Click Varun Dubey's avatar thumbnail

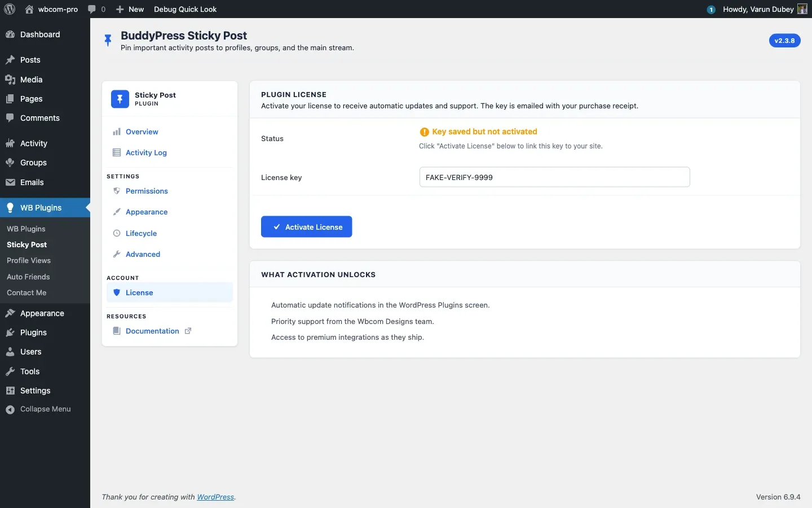[802, 9]
